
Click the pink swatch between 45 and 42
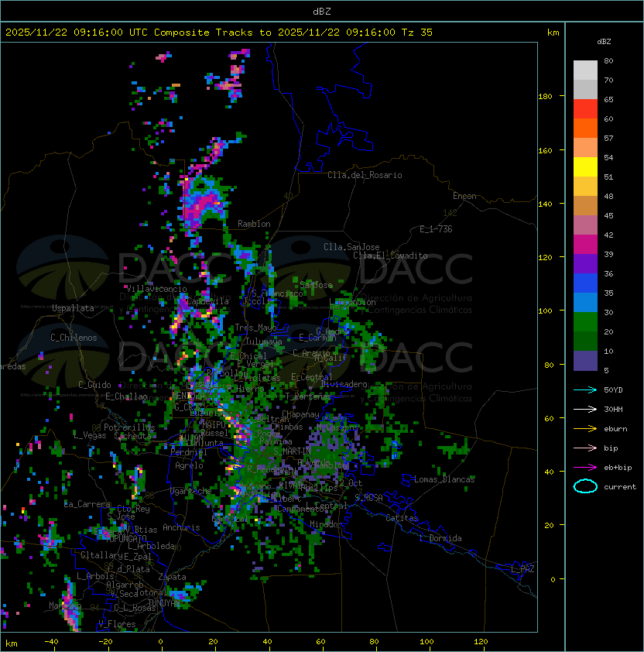point(585,225)
